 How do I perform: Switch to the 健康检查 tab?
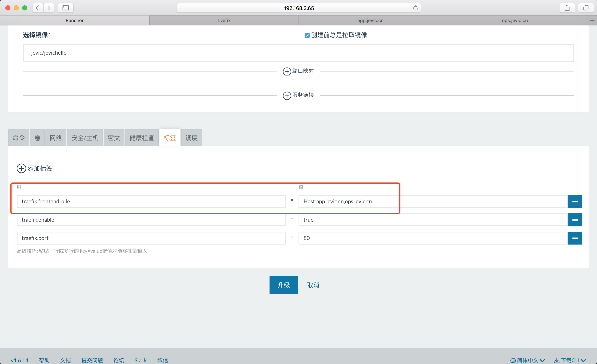click(142, 138)
